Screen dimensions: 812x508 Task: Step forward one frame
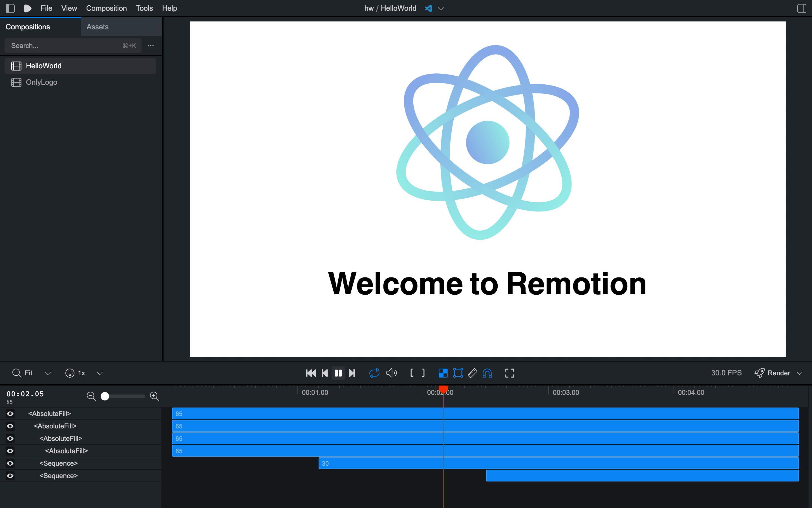[352, 373]
